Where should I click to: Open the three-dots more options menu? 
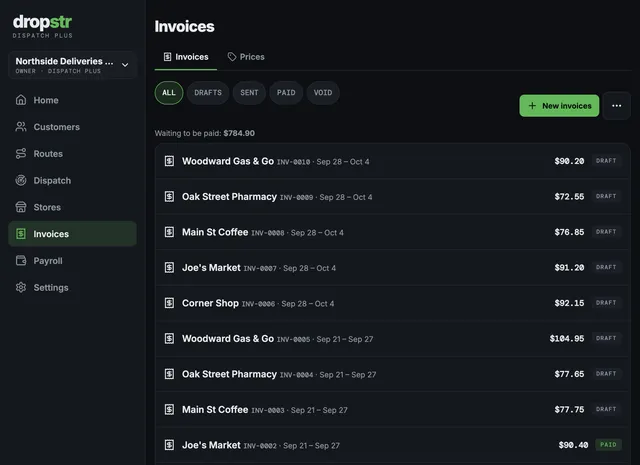click(617, 106)
